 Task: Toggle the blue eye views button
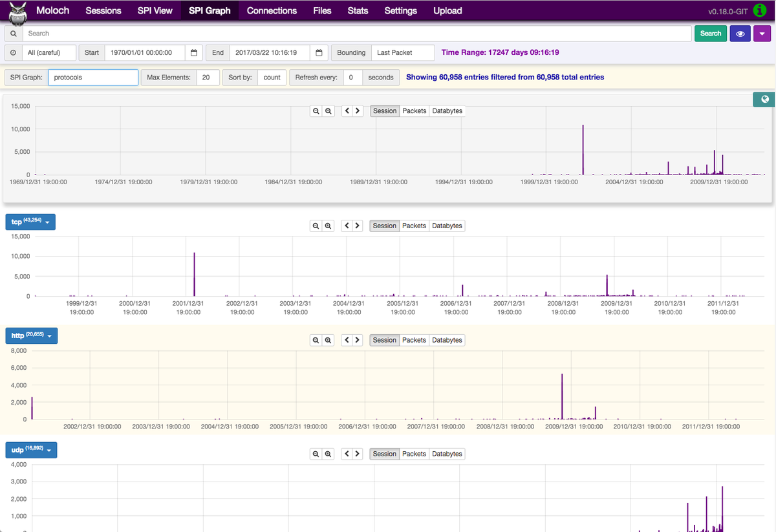(740, 34)
